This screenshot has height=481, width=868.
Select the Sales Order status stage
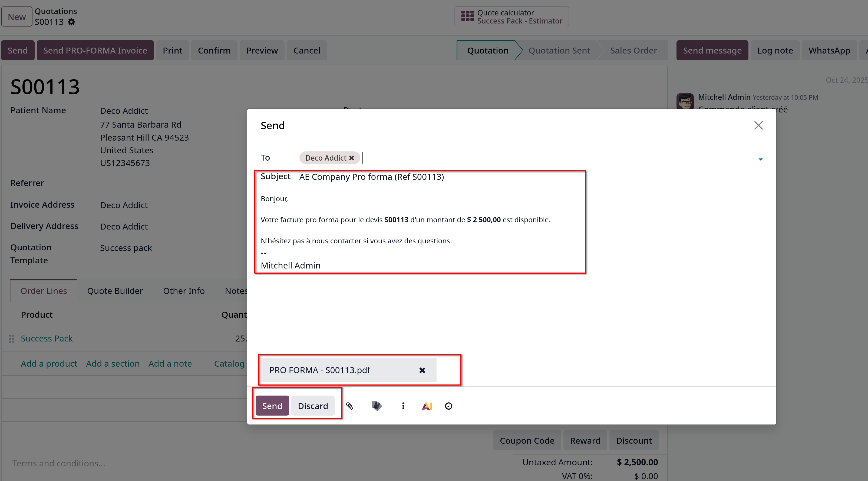633,51
